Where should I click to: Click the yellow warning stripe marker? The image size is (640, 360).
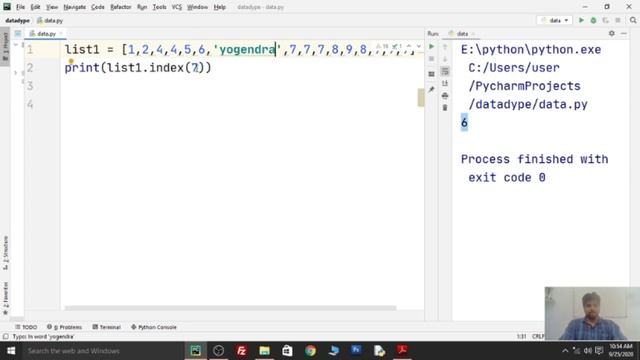click(x=421, y=98)
